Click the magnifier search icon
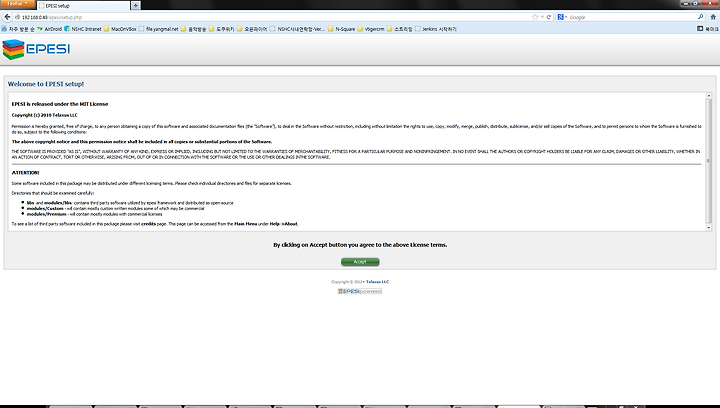The height and width of the screenshot is (408, 720). tap(700, 17)
